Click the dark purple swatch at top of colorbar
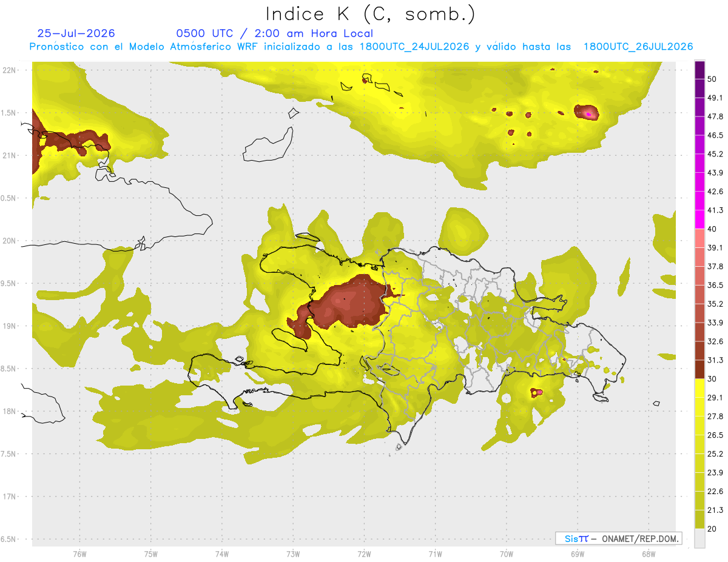 [699, 70]
